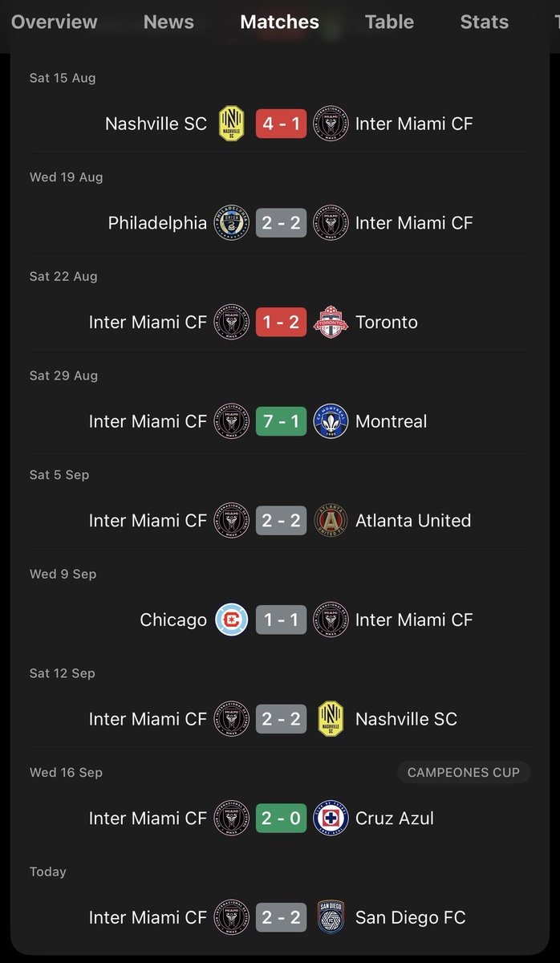Switch to the Overview tab

tap(55, 22)
